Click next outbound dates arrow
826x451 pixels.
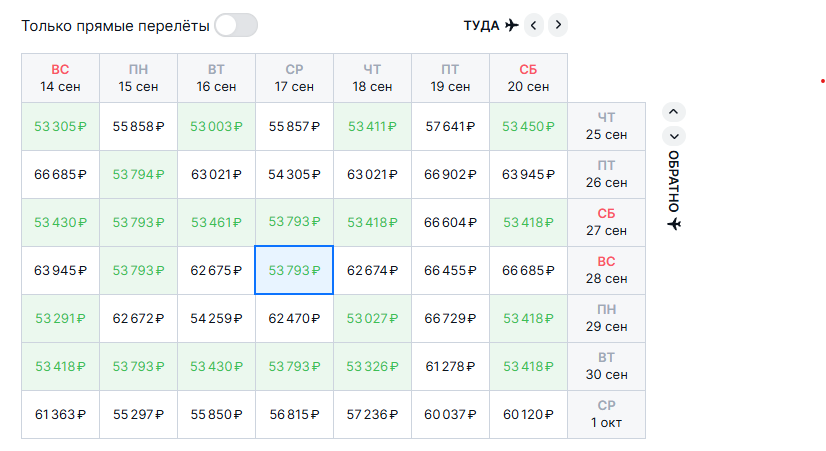coord(559,25)
